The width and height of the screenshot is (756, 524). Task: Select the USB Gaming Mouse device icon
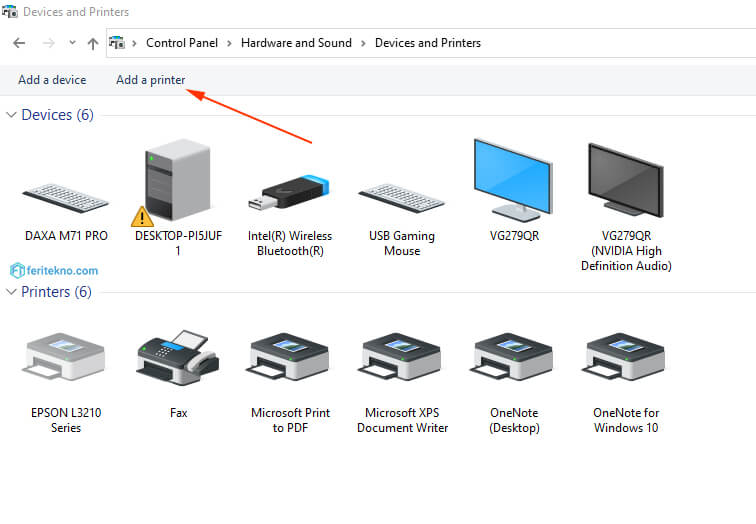point(401,198)
